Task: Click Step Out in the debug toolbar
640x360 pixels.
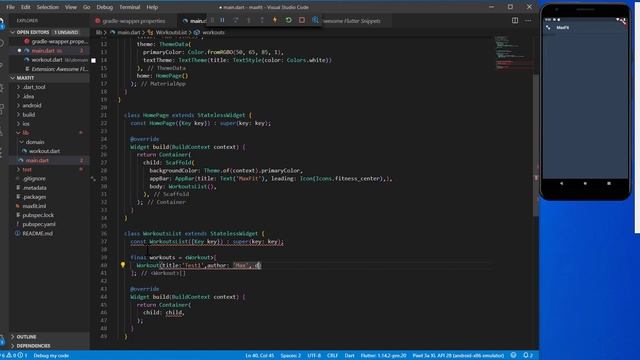Action: pyautogui.click(x=262, y=20)
